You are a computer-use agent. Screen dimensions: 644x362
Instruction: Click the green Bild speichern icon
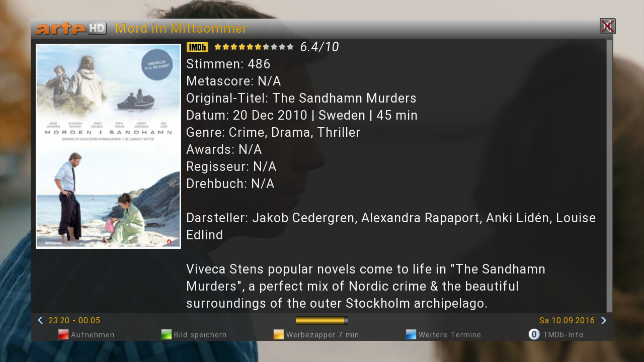click(x=167, y=334)
